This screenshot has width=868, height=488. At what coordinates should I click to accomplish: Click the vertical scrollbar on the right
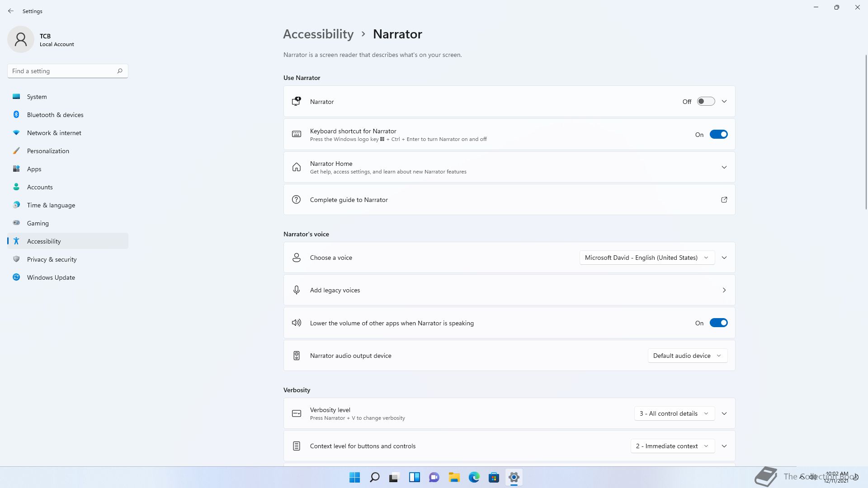(x=866, y=132)
